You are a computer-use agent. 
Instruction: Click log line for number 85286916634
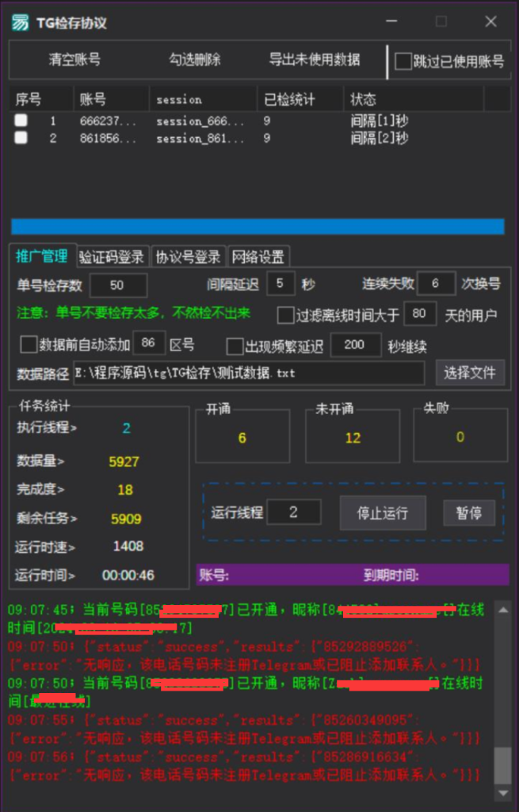click(244, 767)
